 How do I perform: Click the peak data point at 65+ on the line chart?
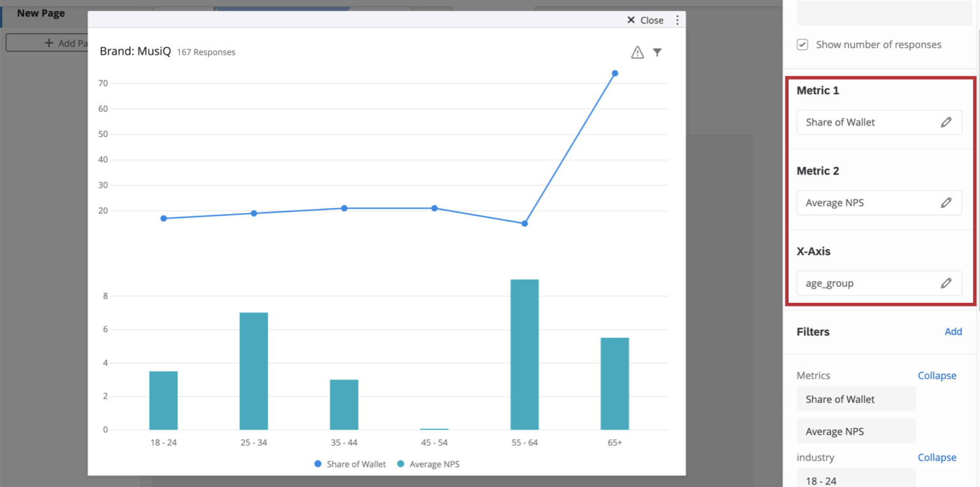pyautogui.click(x=614, y=74)
